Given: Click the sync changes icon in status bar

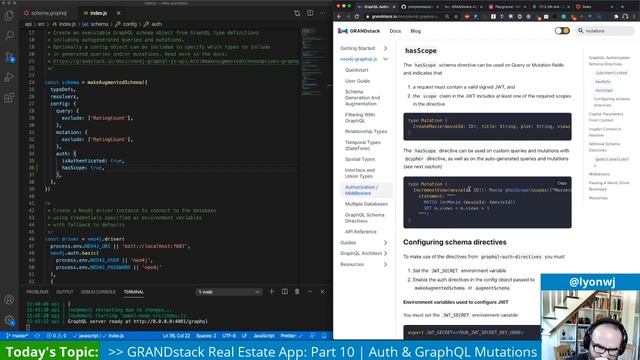Looking at the screenshot, I should click(x=37, y=336).
